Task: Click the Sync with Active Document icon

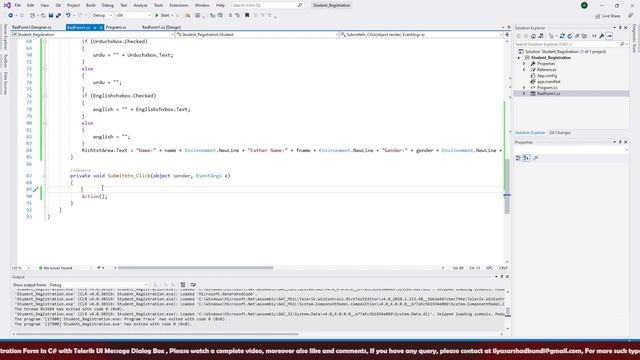Action: click(x=562, y=36)
